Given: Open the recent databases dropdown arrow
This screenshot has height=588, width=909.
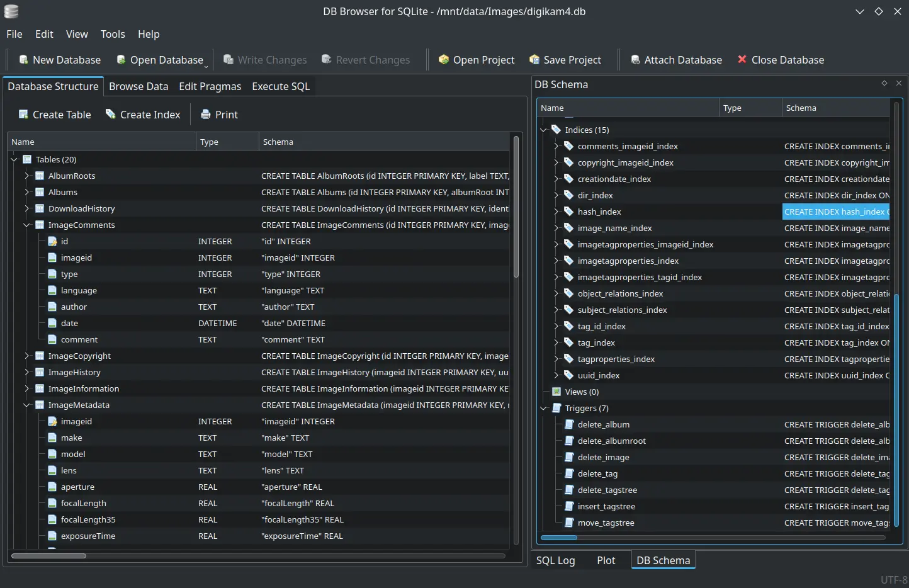Looking at the screenshot, I should pos(206,65).
